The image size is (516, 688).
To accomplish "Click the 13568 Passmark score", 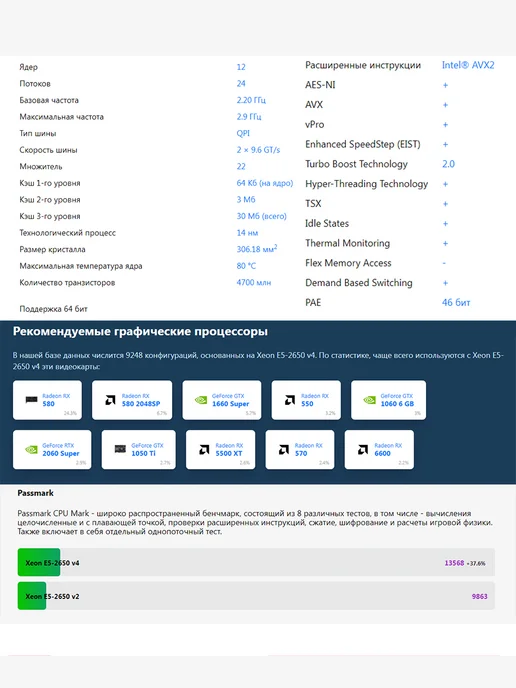I will [x=454, y=563].
